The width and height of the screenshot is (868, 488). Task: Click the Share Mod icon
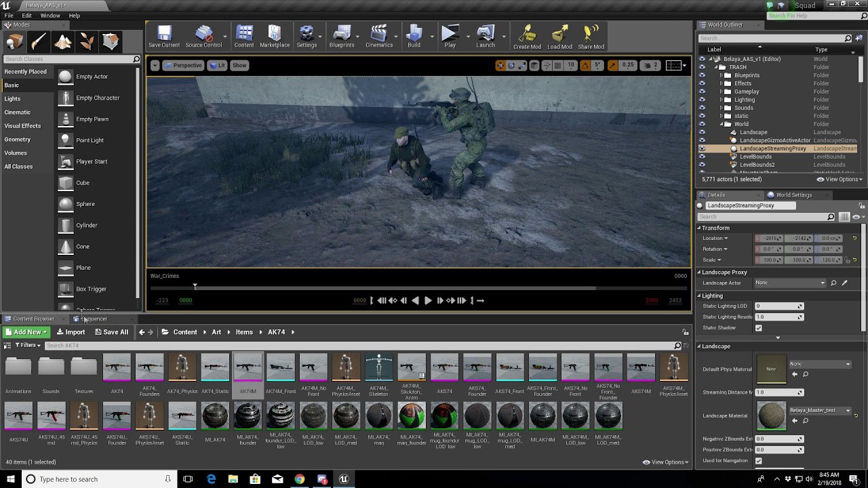(591, 37)
